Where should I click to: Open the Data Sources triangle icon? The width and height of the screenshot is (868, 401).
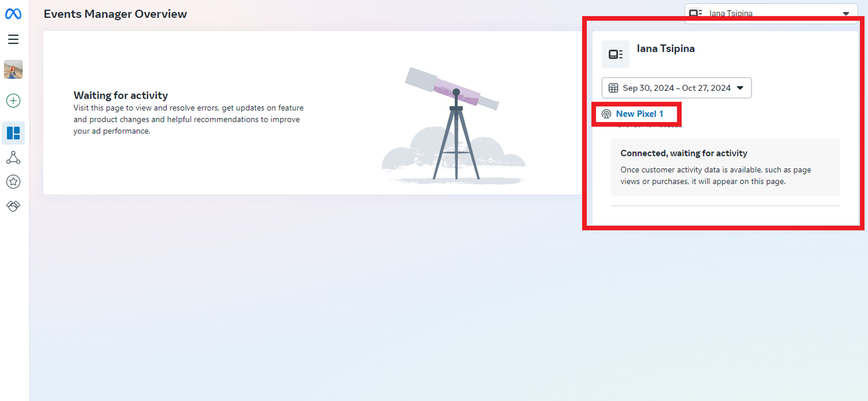point(14,158)
